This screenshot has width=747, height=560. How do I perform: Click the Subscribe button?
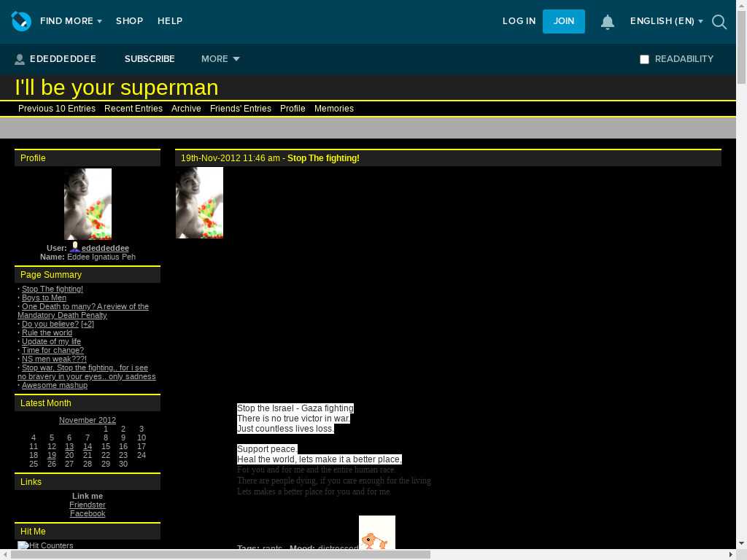pyautogui.click(x=150, y=59)
